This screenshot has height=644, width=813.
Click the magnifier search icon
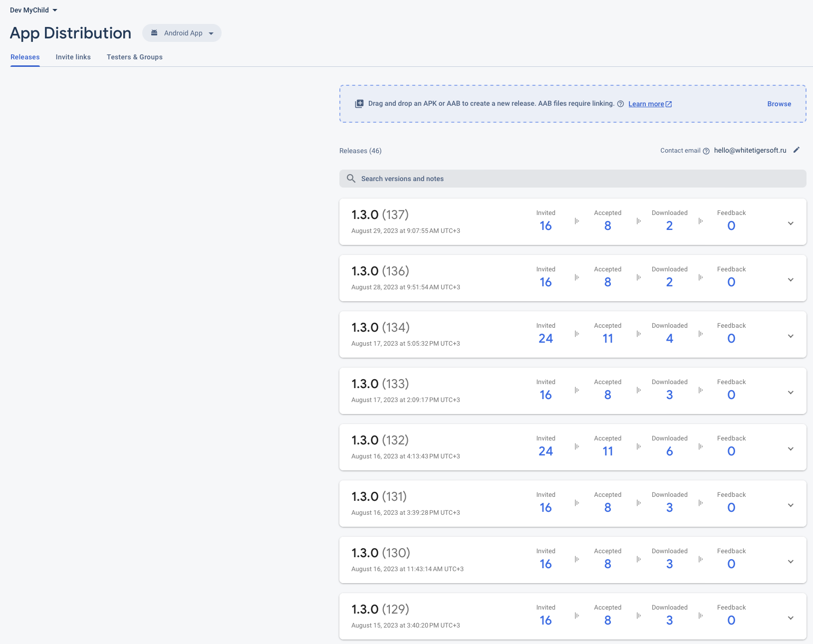pyautogui.click(x=351, y=178)
